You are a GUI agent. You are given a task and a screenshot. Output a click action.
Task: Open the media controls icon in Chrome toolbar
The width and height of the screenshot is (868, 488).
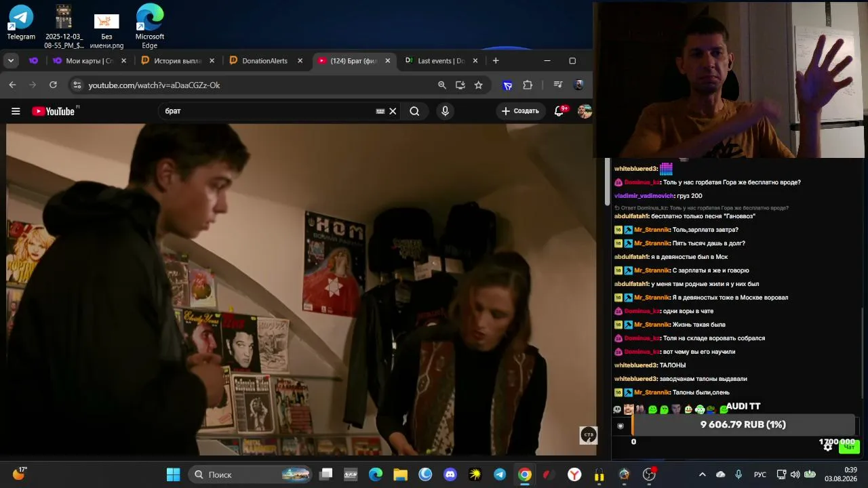558,85
